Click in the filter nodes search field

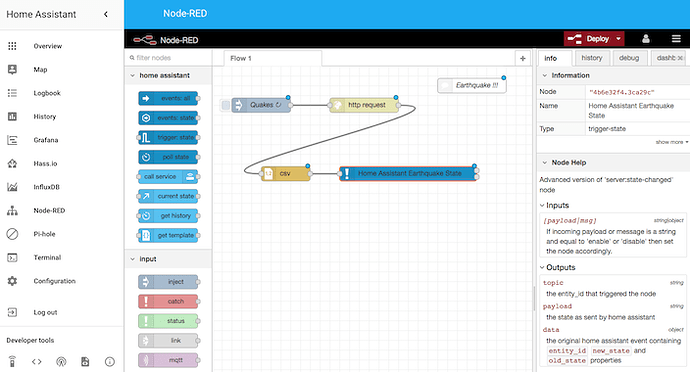click(x=168, y=58)
